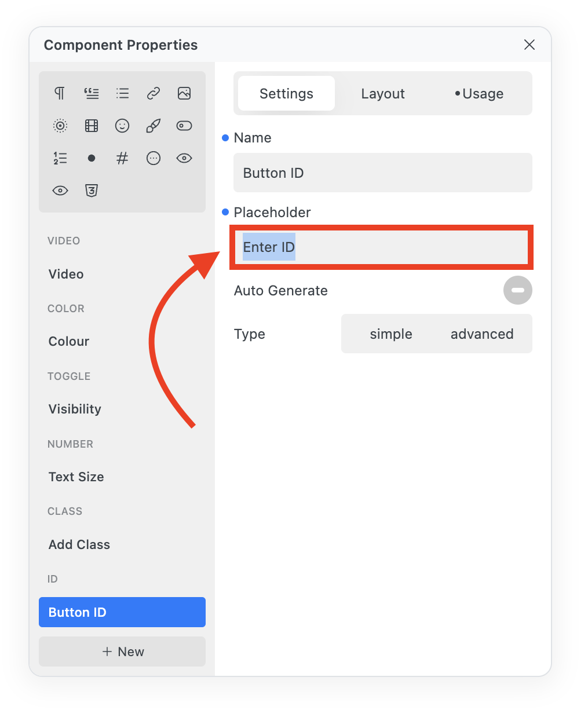Click the paragraph (pilcrow) icon
The image size is (588, 710).
[60, 93]
